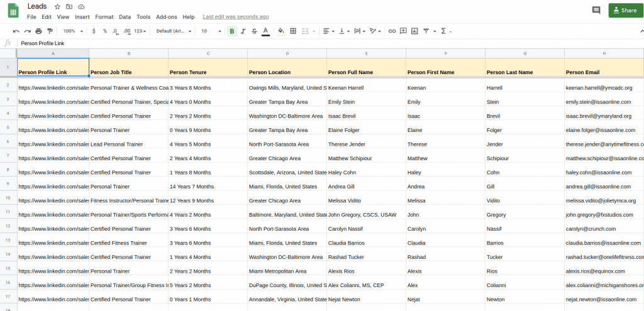Open the vertical align dropdown
The image size is (644, 311).
344,31
